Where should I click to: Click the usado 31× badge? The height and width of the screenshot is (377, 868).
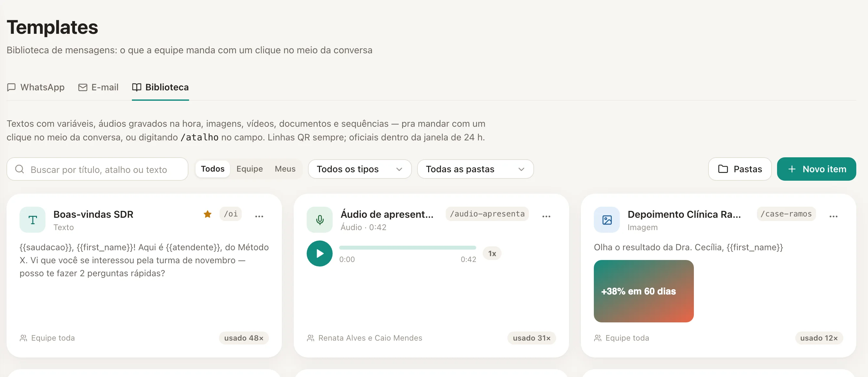531,338
